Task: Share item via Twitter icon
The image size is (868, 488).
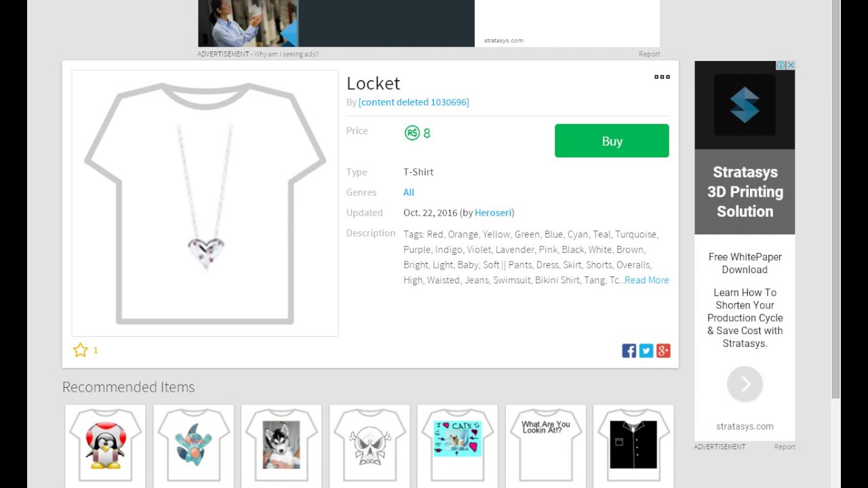Action: click(x=646, y=350)
